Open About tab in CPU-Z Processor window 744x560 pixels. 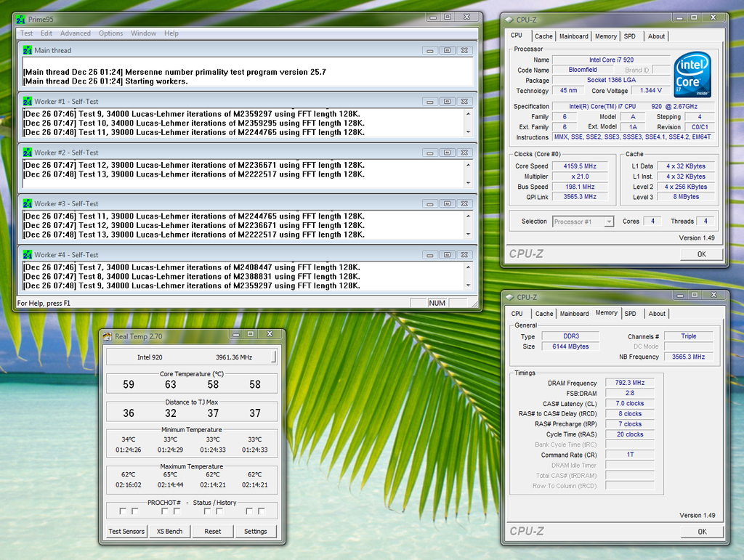(x=657, y=36)
